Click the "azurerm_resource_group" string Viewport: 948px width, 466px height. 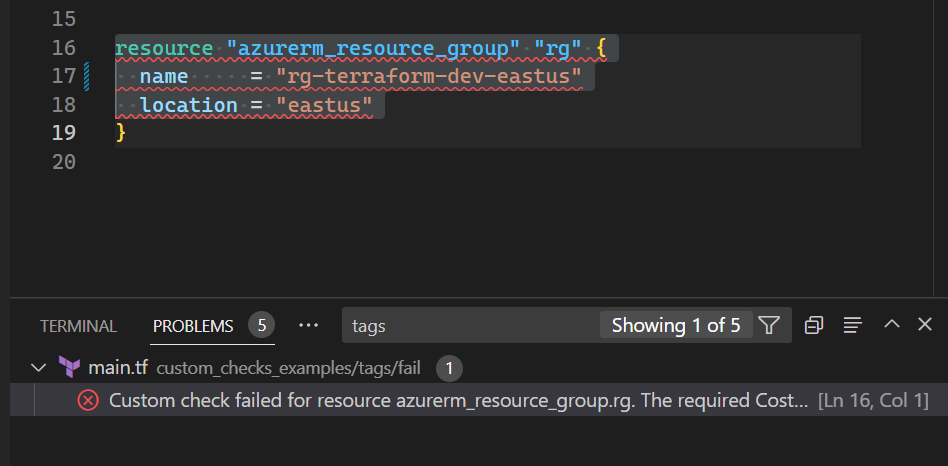pyautogui.click(x=373, y=48)
